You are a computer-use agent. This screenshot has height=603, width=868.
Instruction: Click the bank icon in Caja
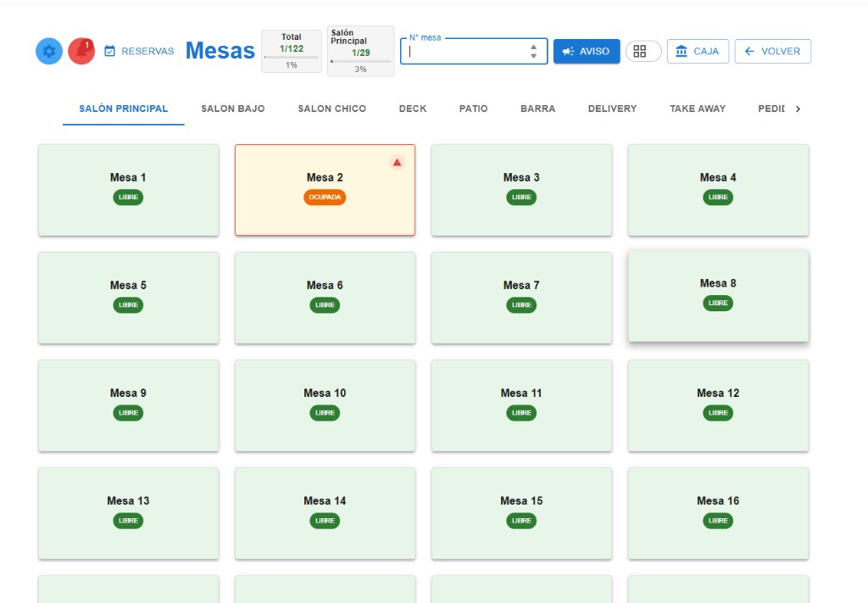(682, 51)
